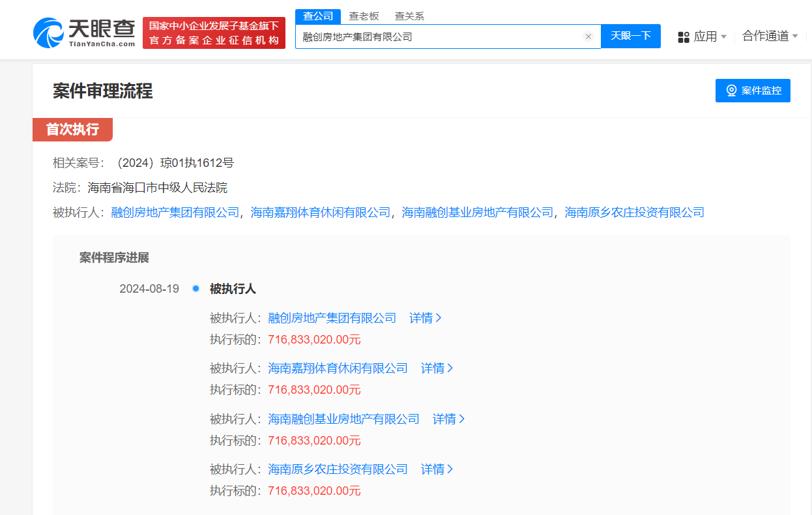
Task: Clear search text using the × icon
Action: tap(588, 37)
